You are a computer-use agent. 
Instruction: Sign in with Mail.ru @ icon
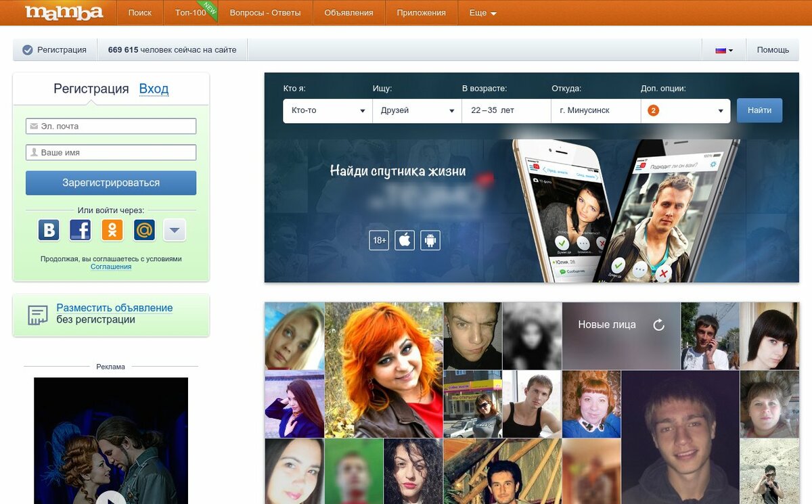[144, 230]
